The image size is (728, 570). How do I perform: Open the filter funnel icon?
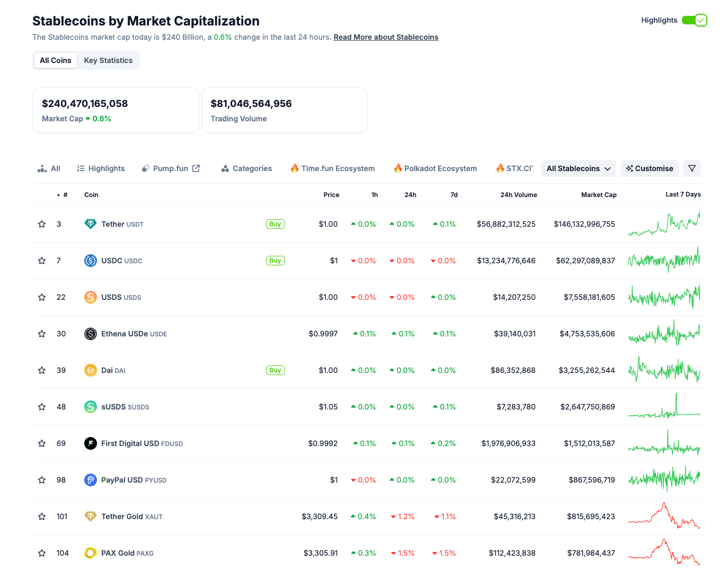691,168
